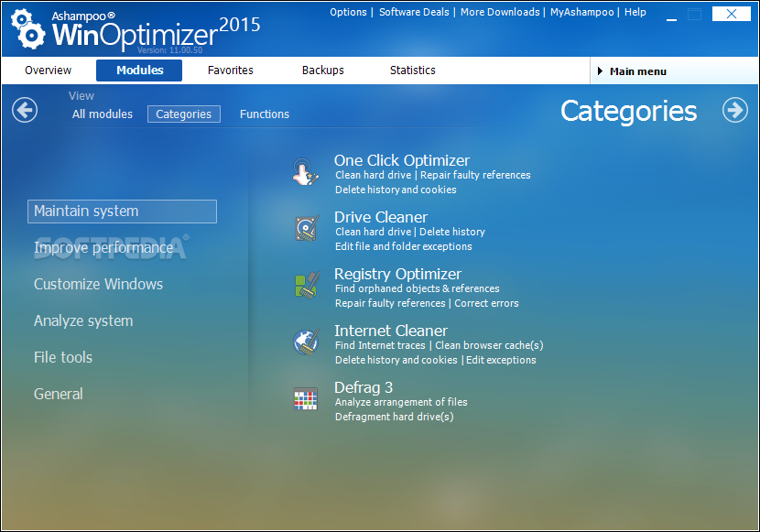Image resolution: width=760 pixels, height=532 pixels.
Task: Click the Registry Optimizer broom icon
Action: [x=307, y=285]
